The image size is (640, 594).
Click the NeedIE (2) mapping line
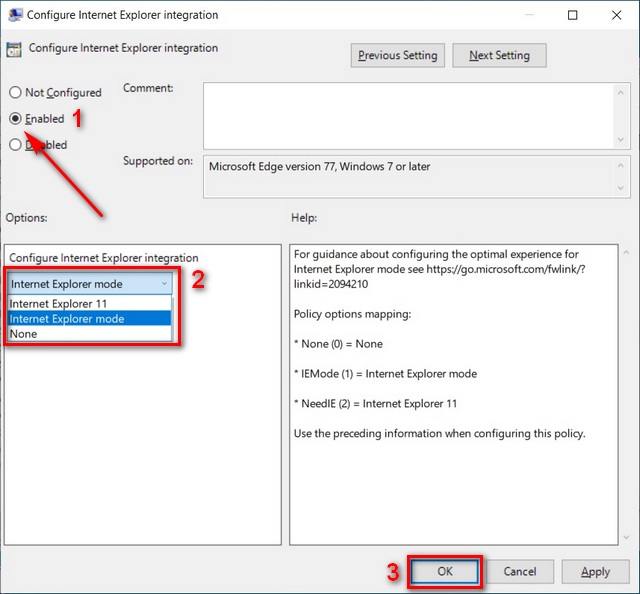coord(375,403)
